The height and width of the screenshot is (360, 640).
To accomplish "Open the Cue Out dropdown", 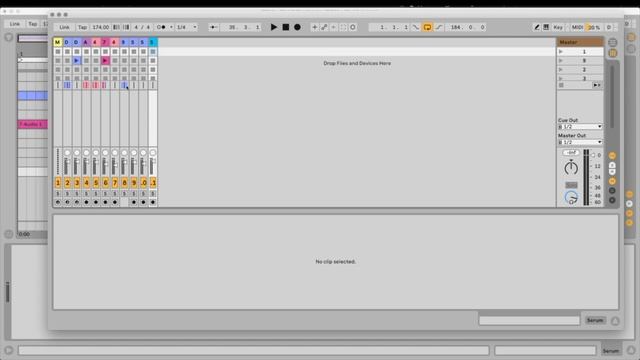I will [580, 127].
